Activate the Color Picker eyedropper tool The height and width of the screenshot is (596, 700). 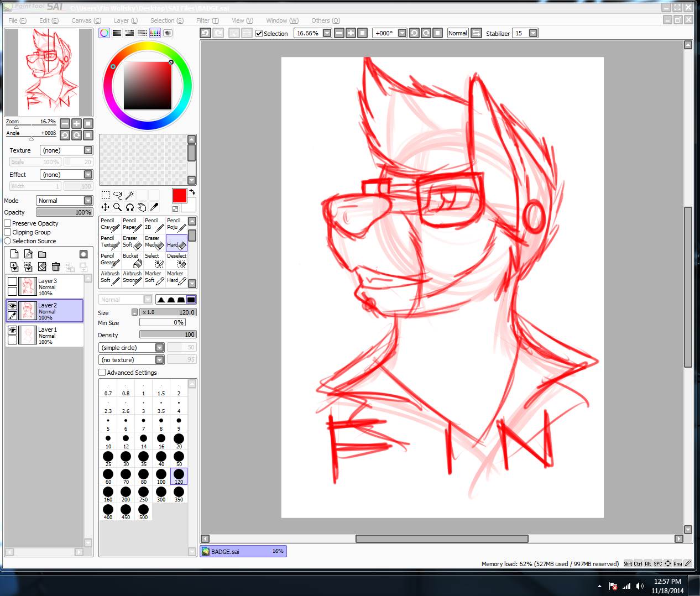click(154, 207)
